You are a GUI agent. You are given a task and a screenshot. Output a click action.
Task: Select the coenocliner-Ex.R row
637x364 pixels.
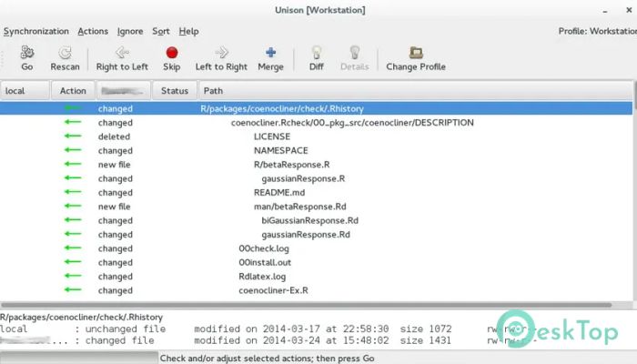point(316,290)
